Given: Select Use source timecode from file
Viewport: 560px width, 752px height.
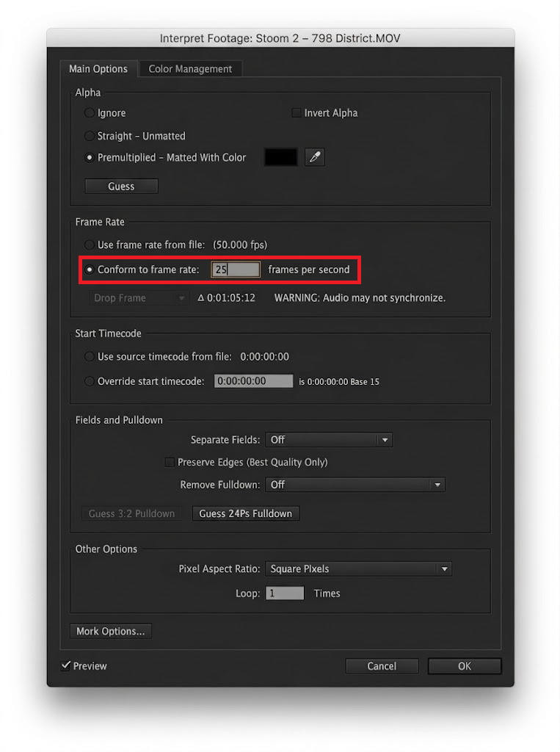Looking at the screenshot, I should tap(90, 356).
